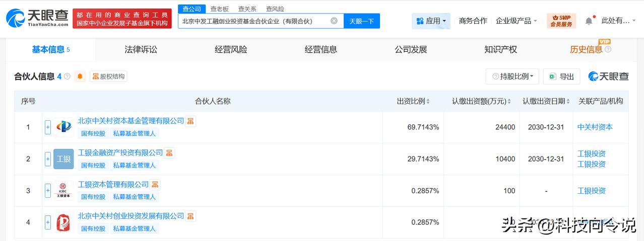Click the 合伙人名称 column header
The height and width of the screenshot is (241, 644).
pos(213,101)
